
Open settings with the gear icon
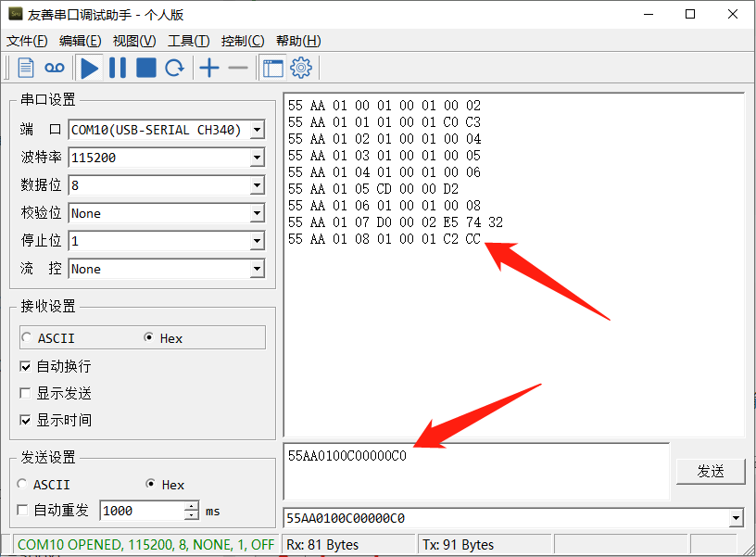[x=301, y=68]
